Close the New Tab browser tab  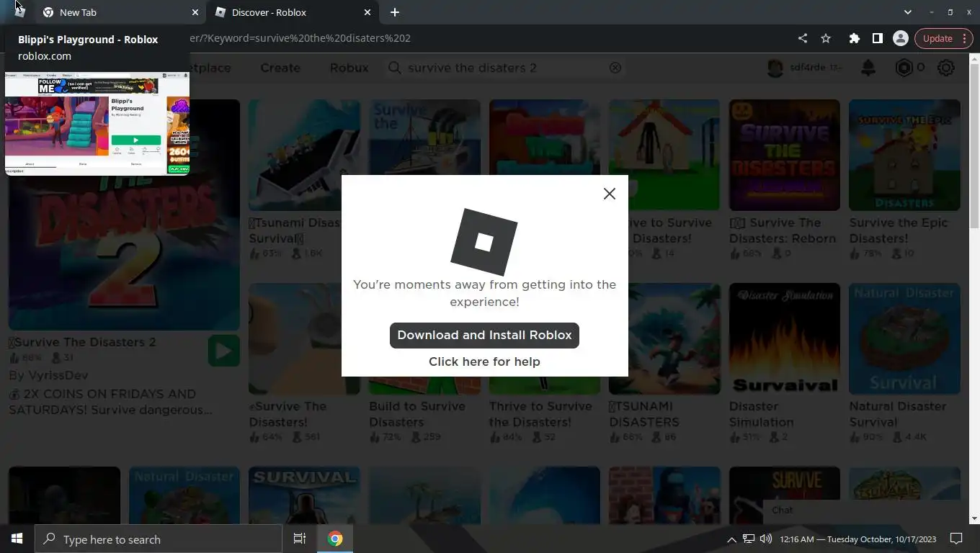click(x=195, y=12)
